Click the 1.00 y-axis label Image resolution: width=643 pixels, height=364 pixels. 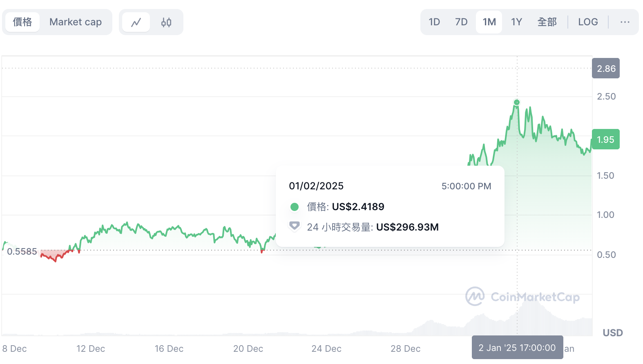pos(605,215)
